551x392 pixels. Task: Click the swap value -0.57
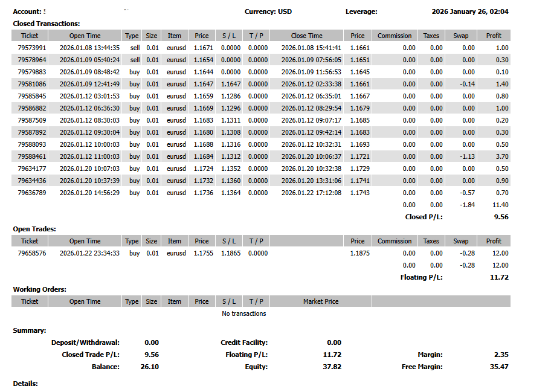(468, 193)
